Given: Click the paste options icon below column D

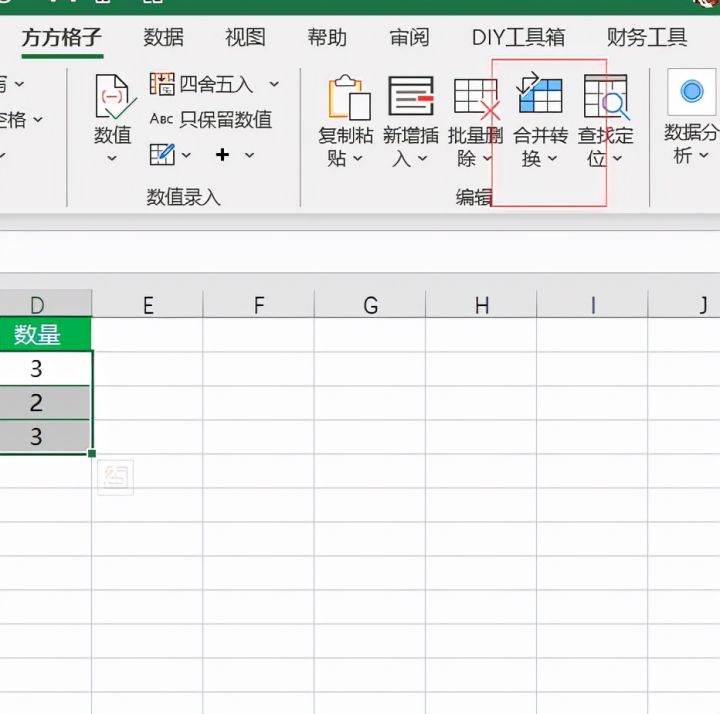Looking at the screenshot, I should point(116,477).
